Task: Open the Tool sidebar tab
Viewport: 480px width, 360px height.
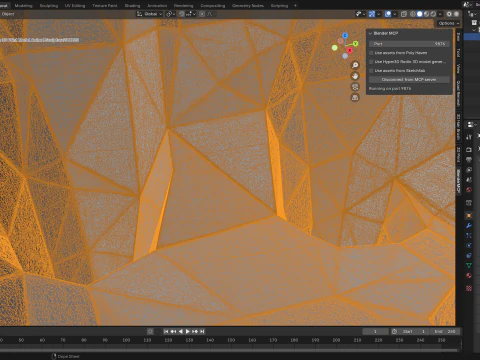Action: pos(459,52)
